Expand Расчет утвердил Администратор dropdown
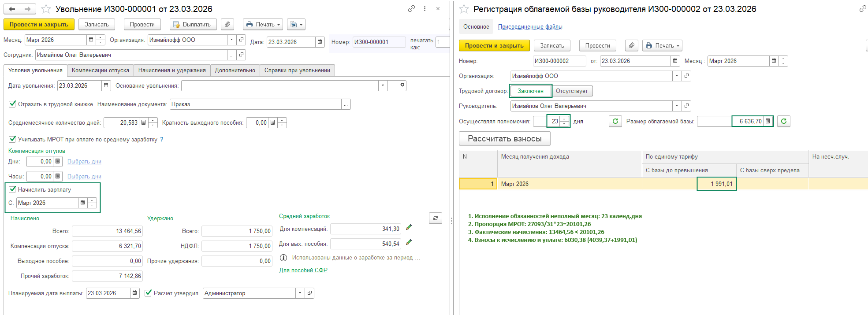This screenshot has width=868, height=315. tap(300, 293)
